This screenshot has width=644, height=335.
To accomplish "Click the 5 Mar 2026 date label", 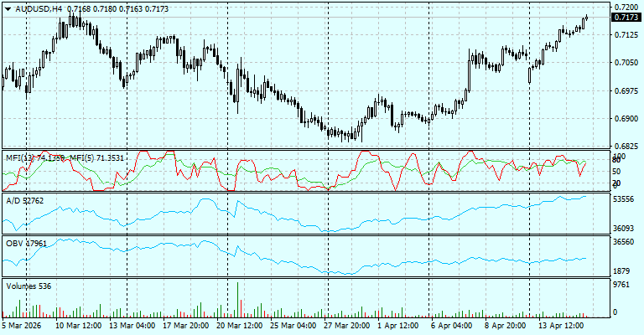I will pyautogui.click(x=22, y=326).
